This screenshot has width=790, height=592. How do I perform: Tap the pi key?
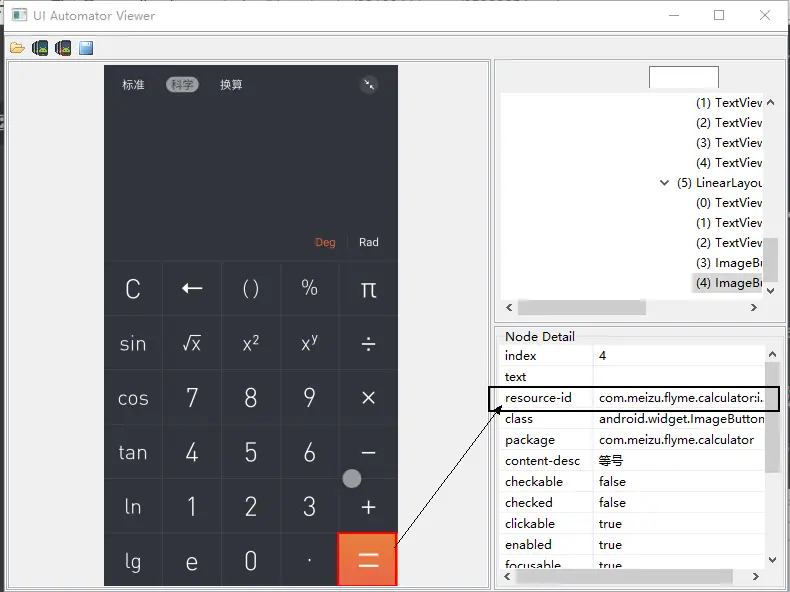click(x=368, y=288)
